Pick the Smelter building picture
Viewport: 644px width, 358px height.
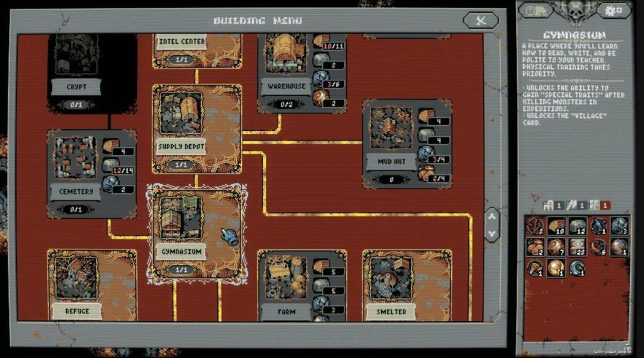click(x=391, y=277)
